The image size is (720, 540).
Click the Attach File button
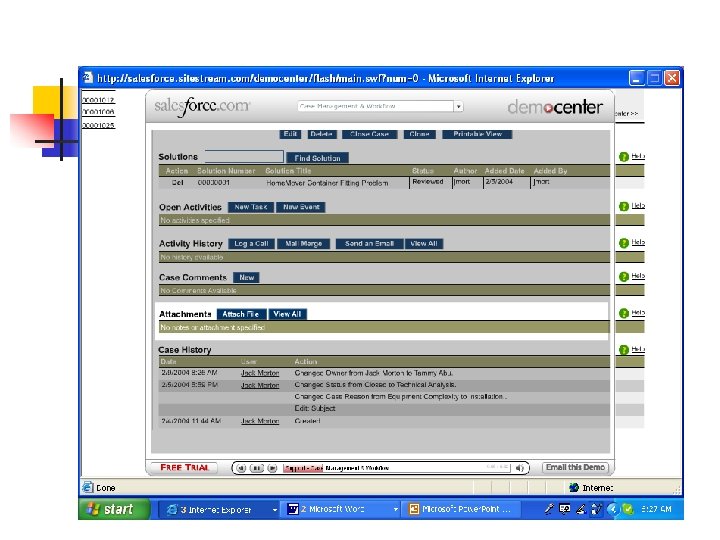[x=241, y=314]
